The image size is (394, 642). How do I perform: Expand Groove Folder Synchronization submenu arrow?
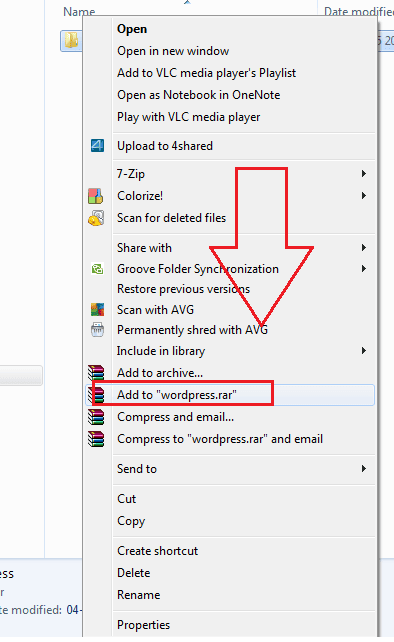(x=364, y=269)
